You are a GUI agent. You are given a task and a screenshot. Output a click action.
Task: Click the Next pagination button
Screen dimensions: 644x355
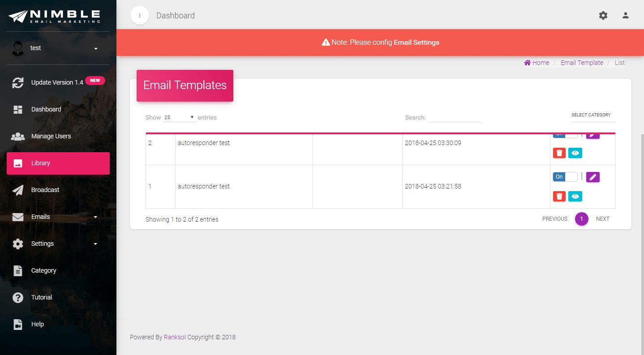pos(602,219)
